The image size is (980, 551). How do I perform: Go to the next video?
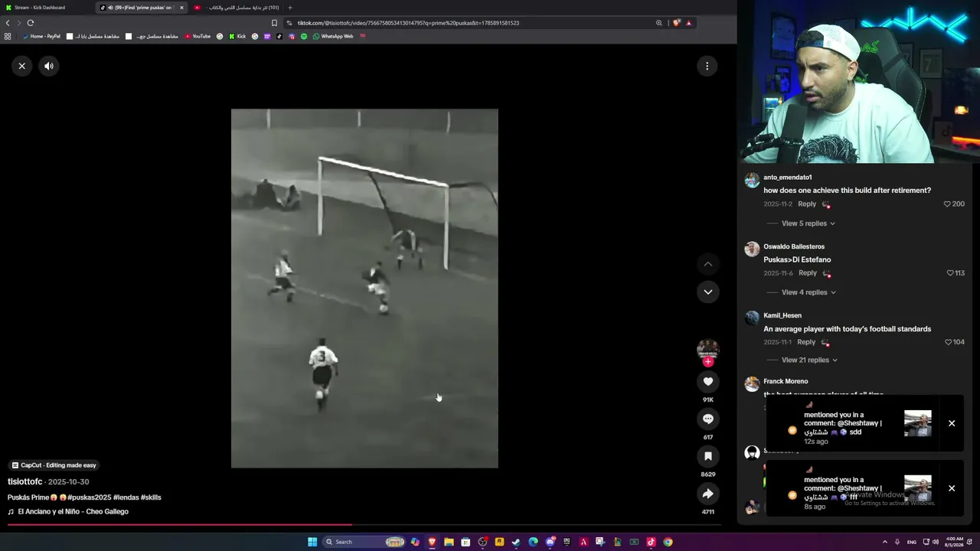(x=708, y=292)
